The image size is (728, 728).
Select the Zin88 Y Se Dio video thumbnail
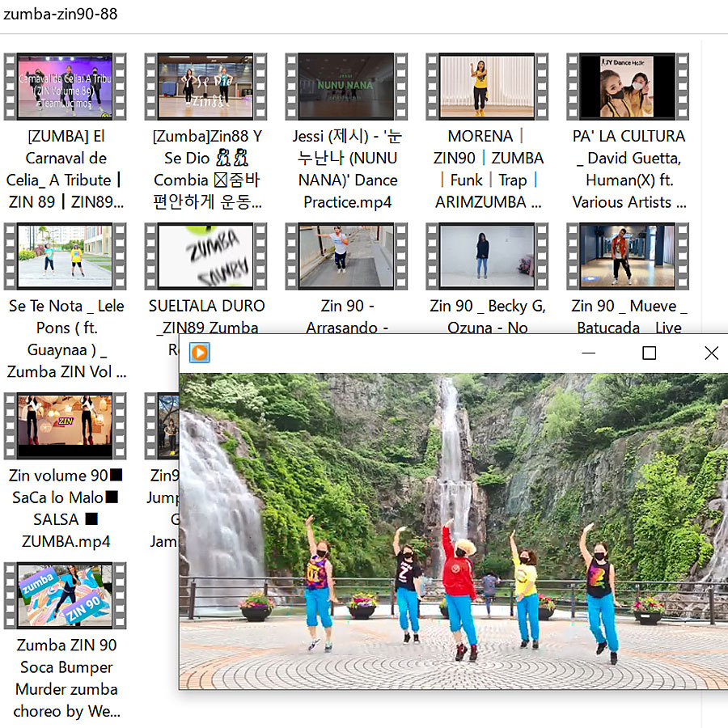click(x=205, y=87)
